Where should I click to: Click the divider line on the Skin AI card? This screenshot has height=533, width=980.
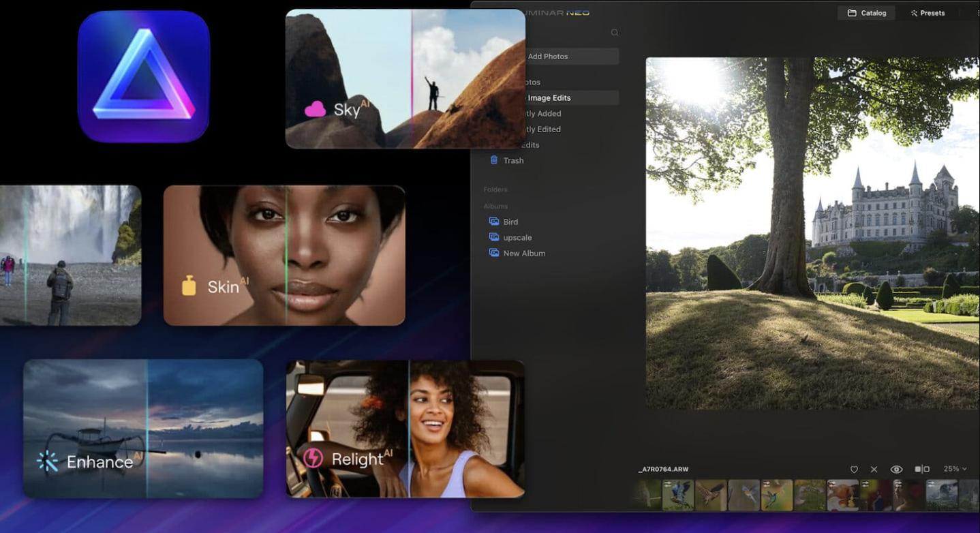click(286, 256)
